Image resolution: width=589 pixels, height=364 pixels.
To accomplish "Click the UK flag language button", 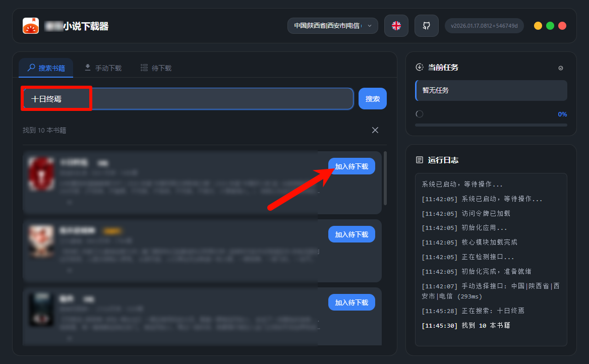I will coord(396,26).
